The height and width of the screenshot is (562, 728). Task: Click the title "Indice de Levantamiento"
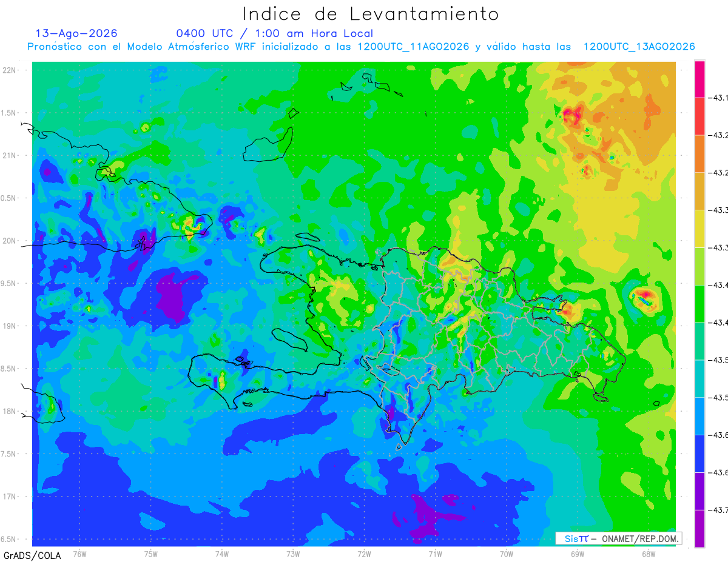370,14
